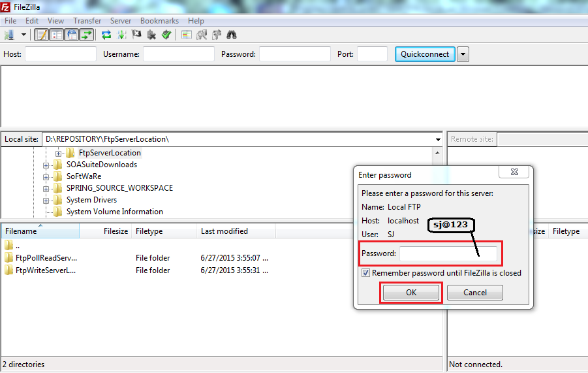Toggle the remote directory tree icon
Screen dimensions: 588x373
coord(72,35)
